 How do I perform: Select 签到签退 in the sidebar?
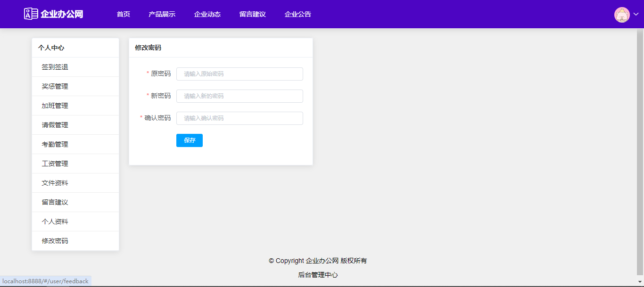(55, 67)
